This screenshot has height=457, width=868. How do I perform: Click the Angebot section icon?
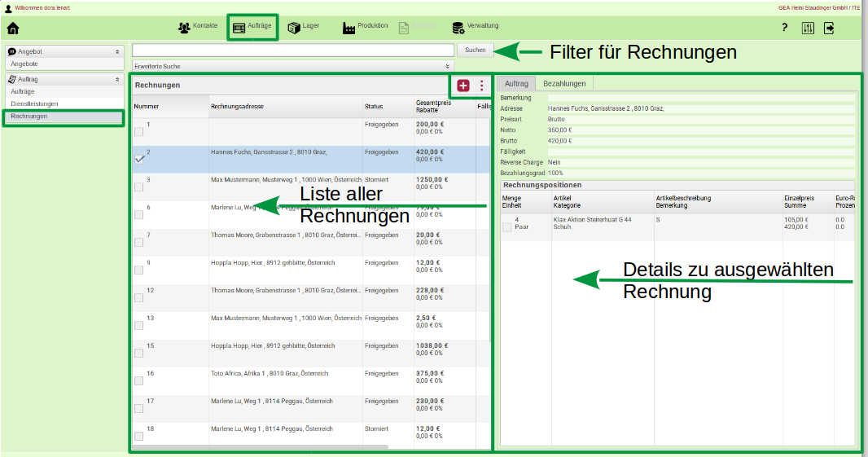coord(11,51)
